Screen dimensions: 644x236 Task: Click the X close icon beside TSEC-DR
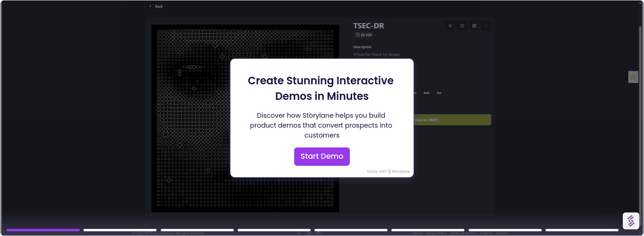(x=450, y=26)
